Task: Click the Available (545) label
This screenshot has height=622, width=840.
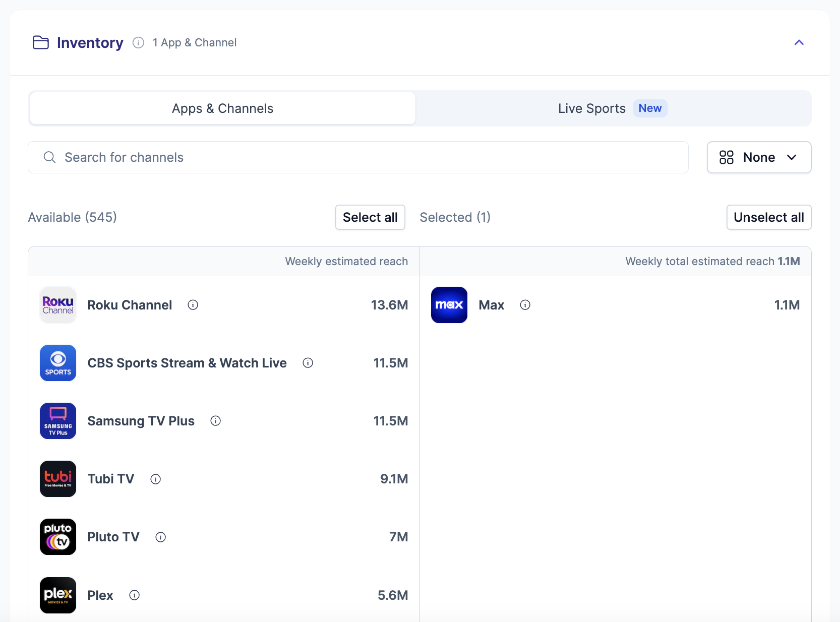Action: point(73,217)
